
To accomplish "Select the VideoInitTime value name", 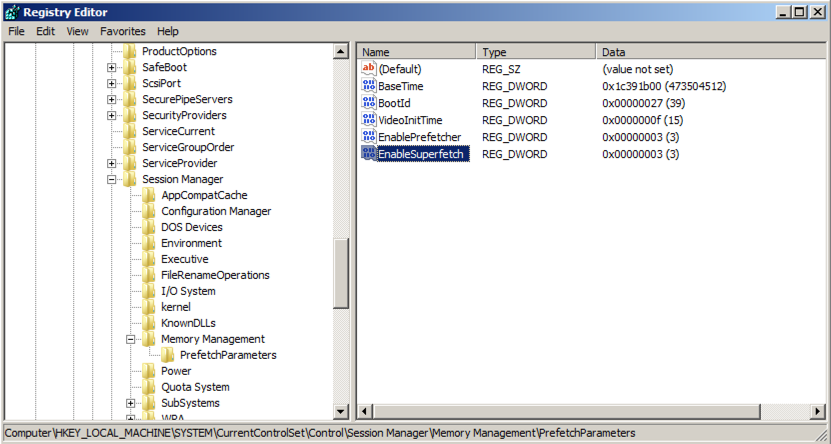I will [x=410, y=120].
